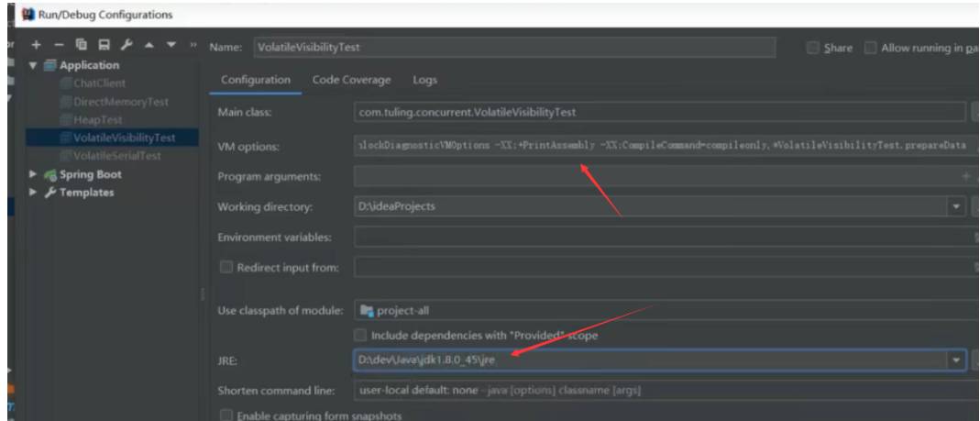980x421 pixels.
Task: Open the Working directory dropdown arrow
Action: tap(956, 206)
